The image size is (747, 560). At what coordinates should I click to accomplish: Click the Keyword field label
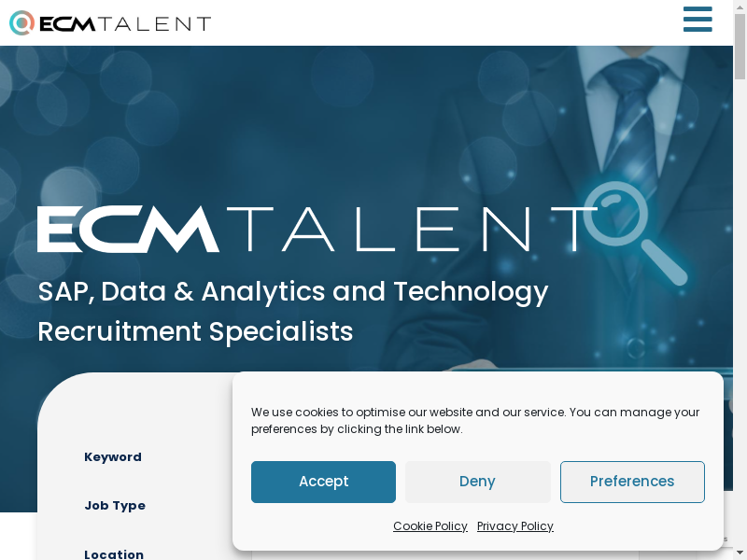113,457
